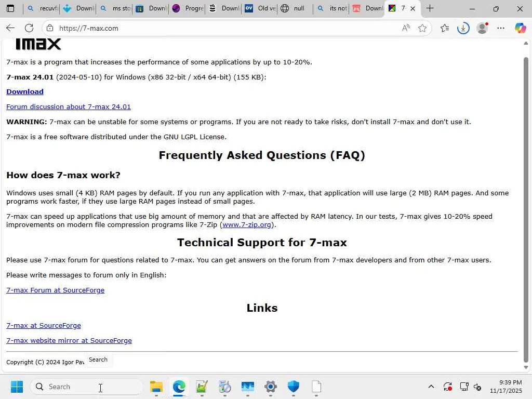
Task: Click the Download link for 7-max
Action: tap(25, 91)
